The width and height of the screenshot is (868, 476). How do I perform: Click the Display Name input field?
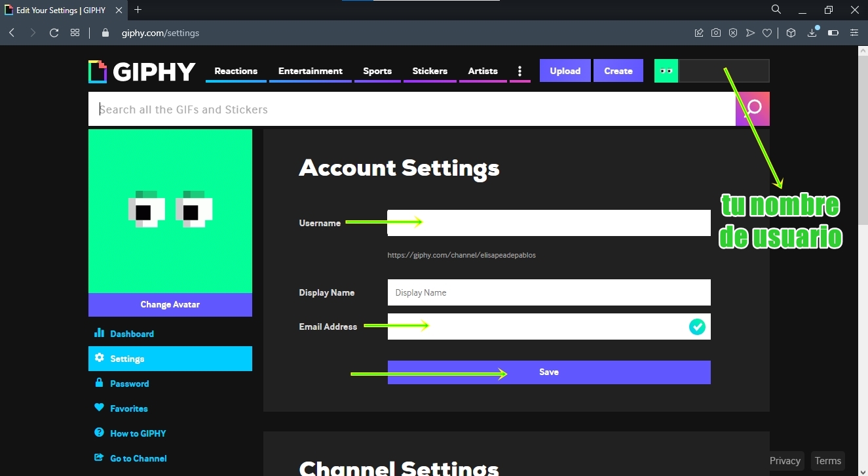click(x=549, y=292)
